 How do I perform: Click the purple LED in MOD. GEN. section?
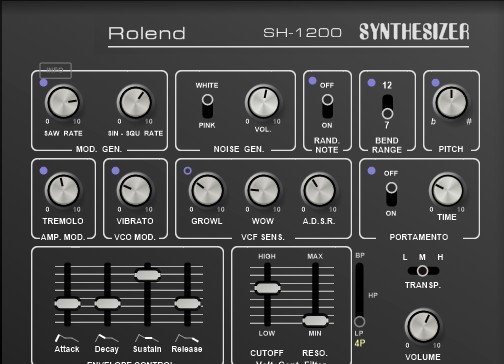click(x=43, y=83)
